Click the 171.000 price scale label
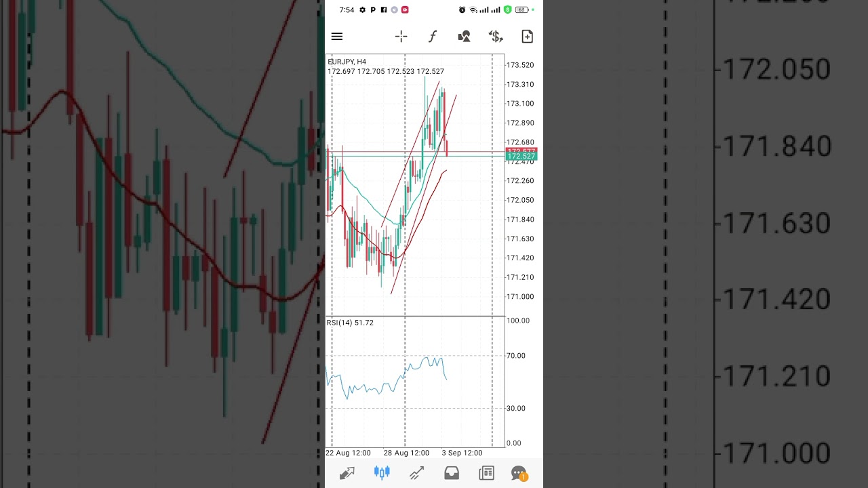This screenshot has width=868, height=488. point(520,297)
